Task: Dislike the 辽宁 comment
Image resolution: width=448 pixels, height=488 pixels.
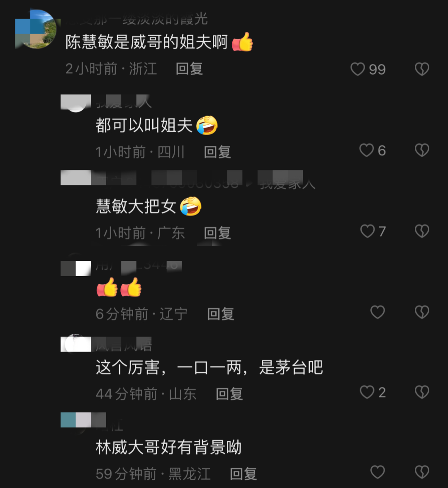Action: tap(422, 312)
